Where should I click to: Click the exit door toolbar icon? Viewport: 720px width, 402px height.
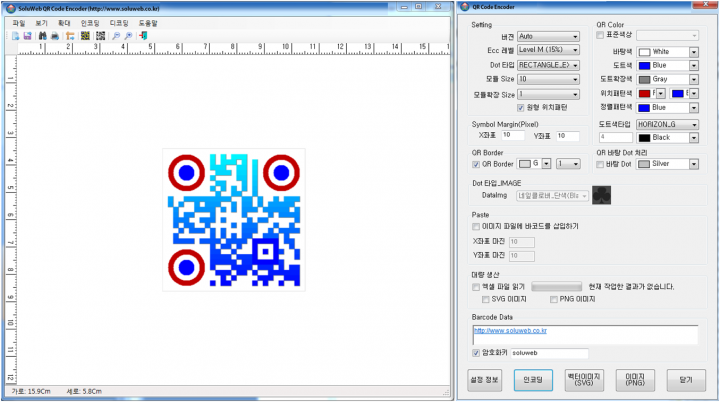coord(144,36)
